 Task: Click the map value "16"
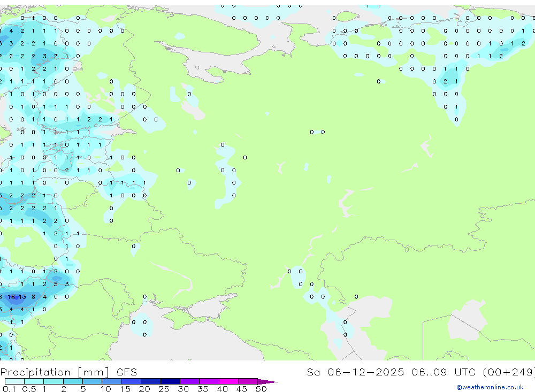point(11,297)
